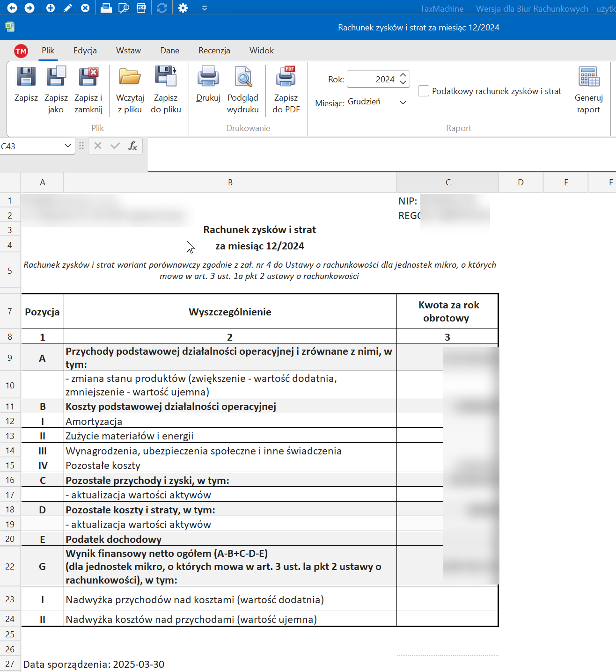Switch to the Wstaw ribbon tab
This screenshot has height=672, width=616.
128,51
